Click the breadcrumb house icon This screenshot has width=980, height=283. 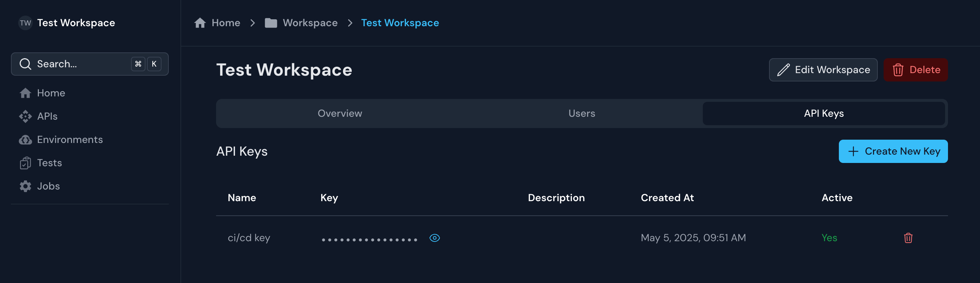200,23
